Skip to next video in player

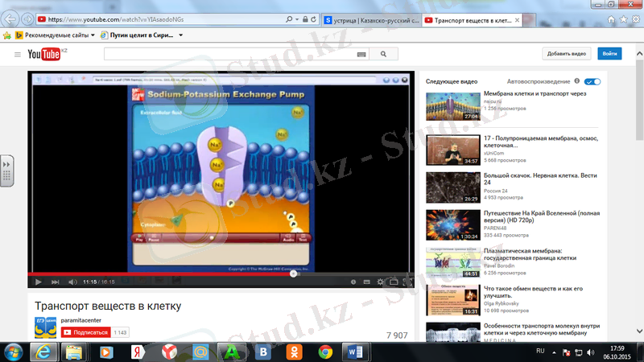coord(55,282)
